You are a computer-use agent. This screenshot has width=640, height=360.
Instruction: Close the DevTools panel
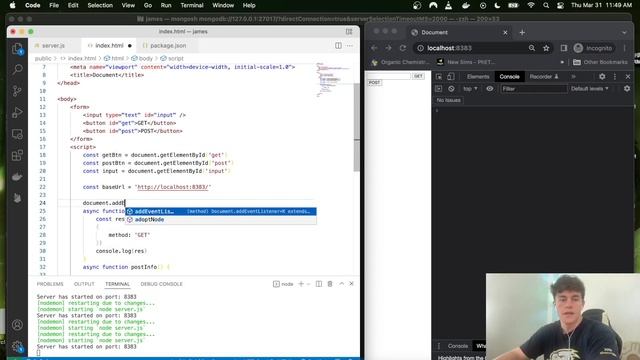point(628,77)
